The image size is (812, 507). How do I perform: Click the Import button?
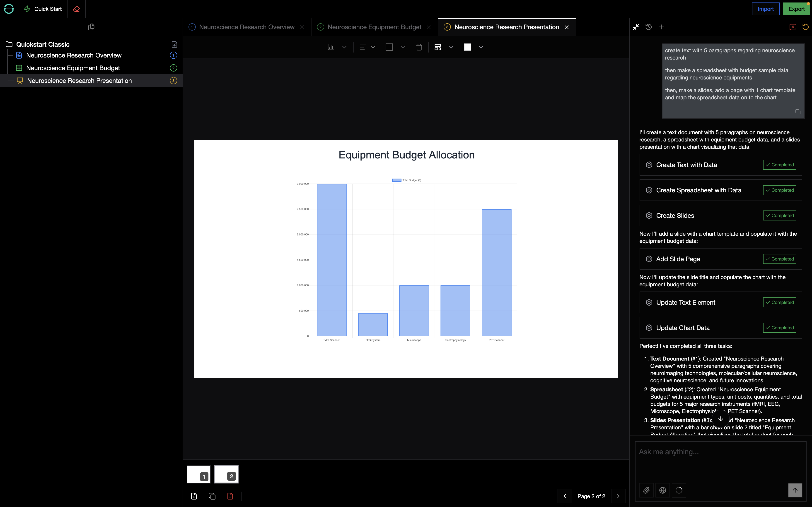tap(766, 9)
